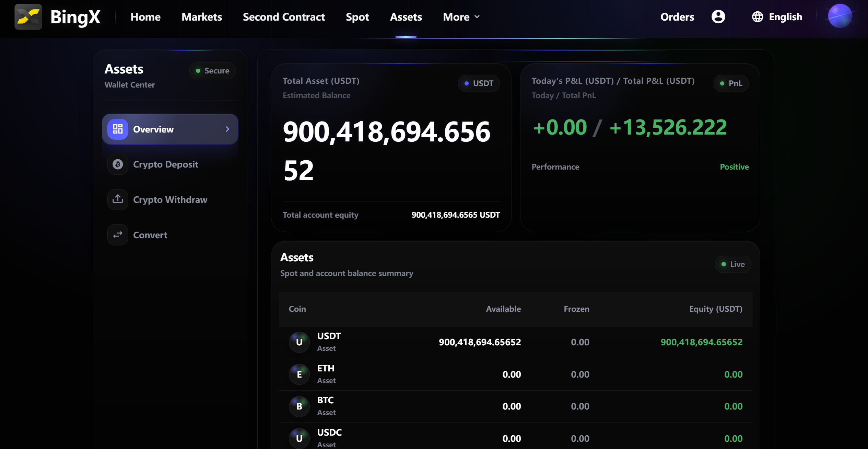Click 'Spot and account balance summary' text

point(347,273)
